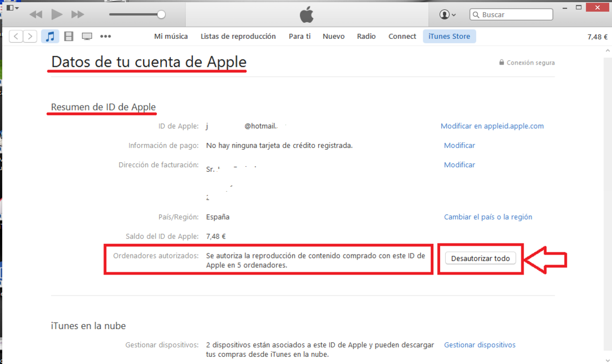Click the @hotmail Apple ID value
This screenshot has width=612, height=364.
pos(242,126)
